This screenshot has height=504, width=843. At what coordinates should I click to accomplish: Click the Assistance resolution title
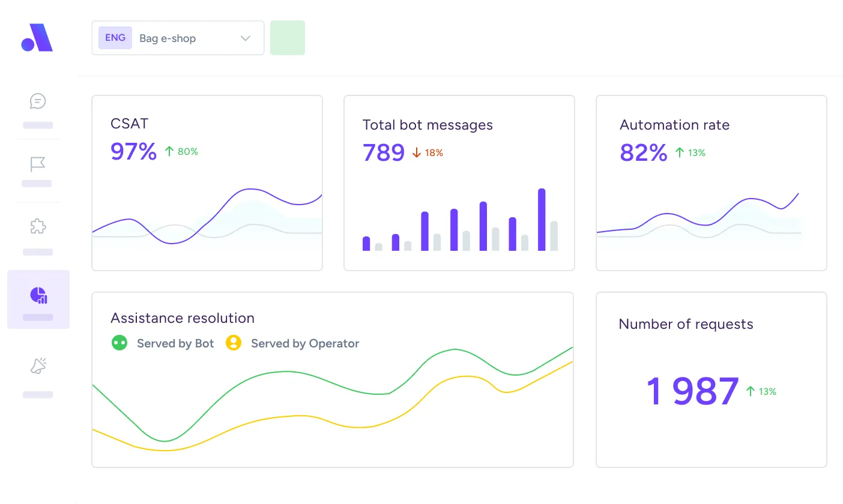click(x=183, y=318)
